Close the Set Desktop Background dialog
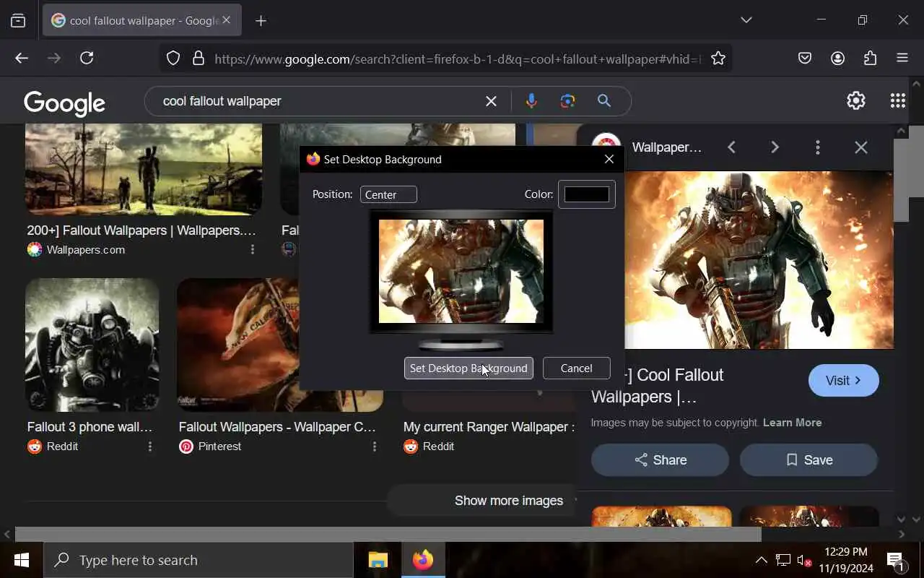 (x=609, y=159)
